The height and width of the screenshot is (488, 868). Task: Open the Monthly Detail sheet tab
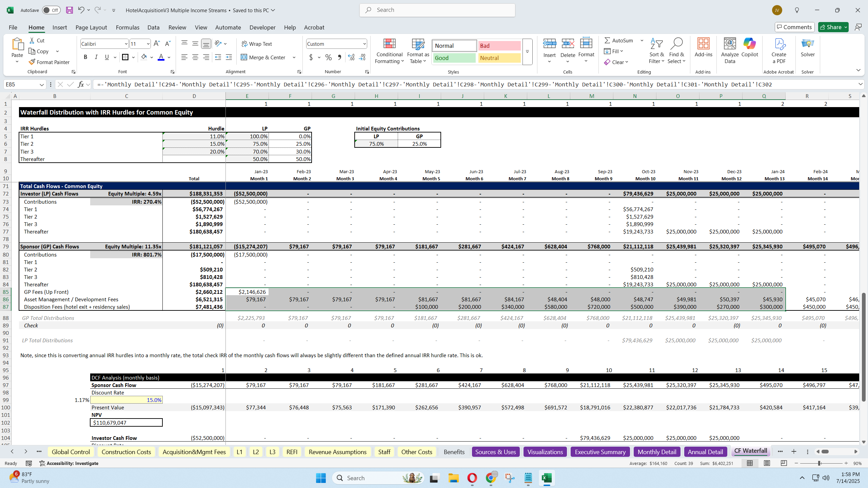pyautogui.click(x=656, y=452)
